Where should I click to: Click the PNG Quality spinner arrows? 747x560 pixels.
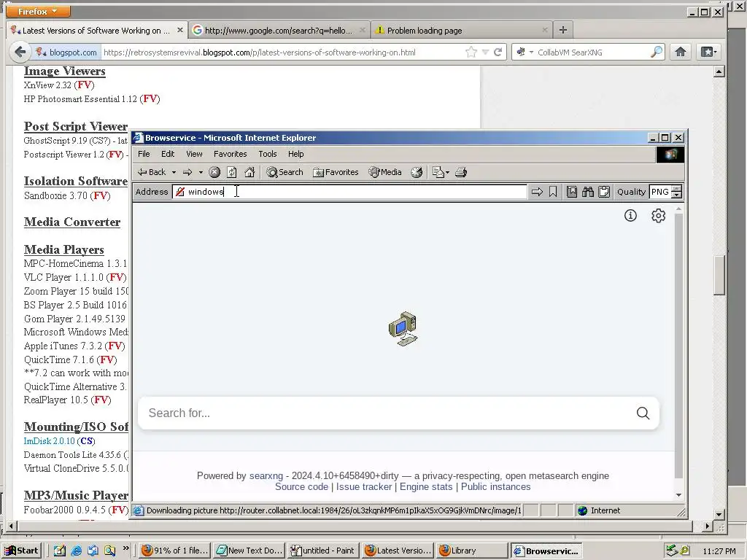(676, 192)
